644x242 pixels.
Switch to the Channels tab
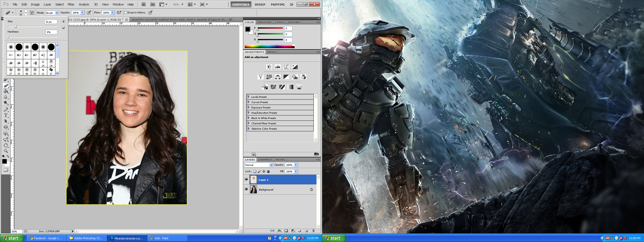(265, 160)
